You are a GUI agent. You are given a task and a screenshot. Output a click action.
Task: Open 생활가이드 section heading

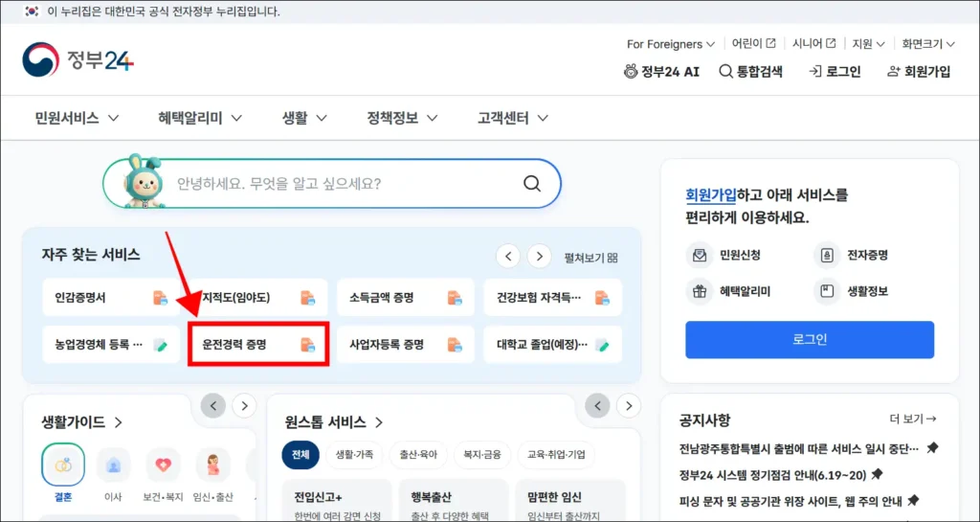tap(82, 422)
